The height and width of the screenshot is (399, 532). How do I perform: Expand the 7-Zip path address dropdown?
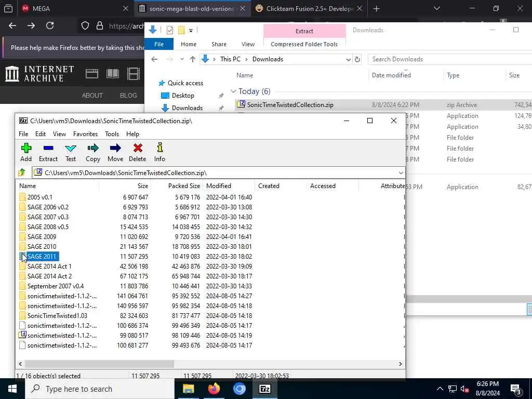[401, 172]
